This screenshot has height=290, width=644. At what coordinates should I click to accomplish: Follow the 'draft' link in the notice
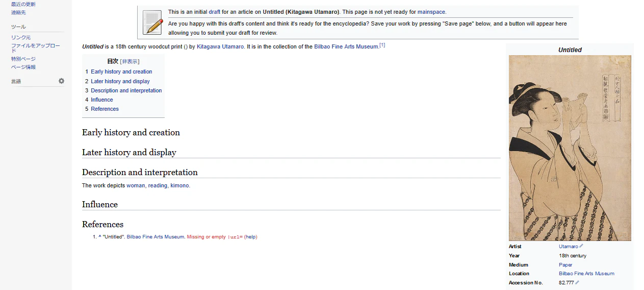point(214,12)
